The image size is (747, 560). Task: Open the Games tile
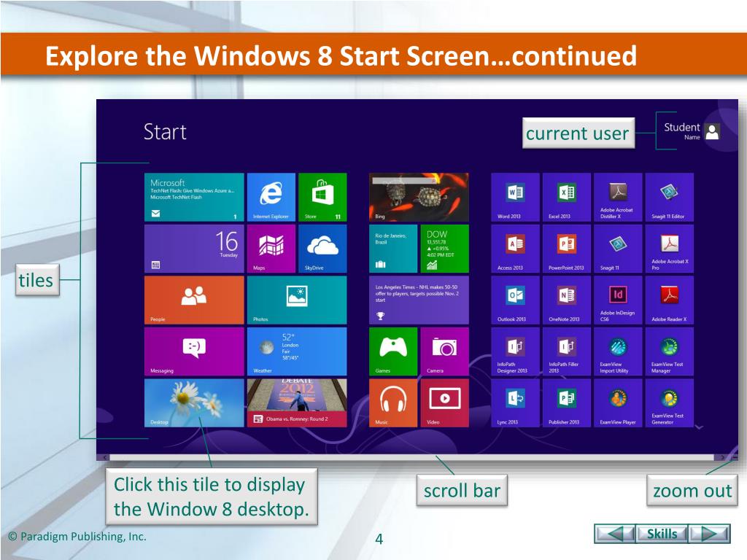tap(393, 351)
